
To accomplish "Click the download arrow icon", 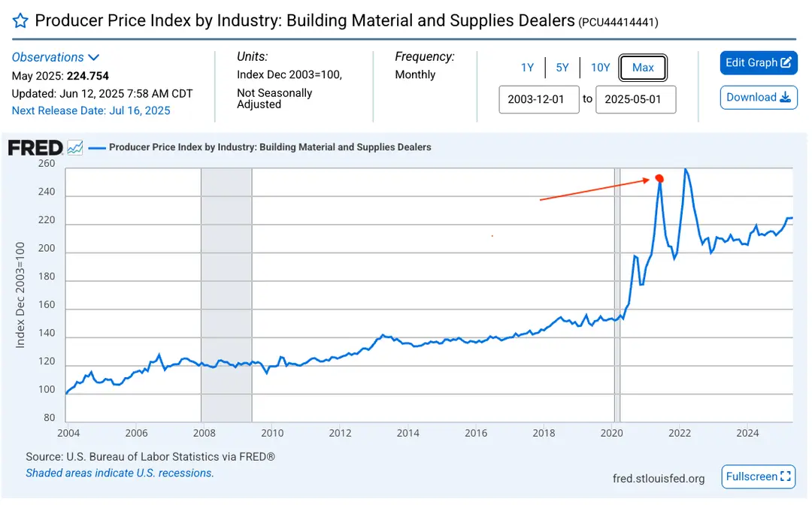I will pyautogui.click(x=785, y=97).
